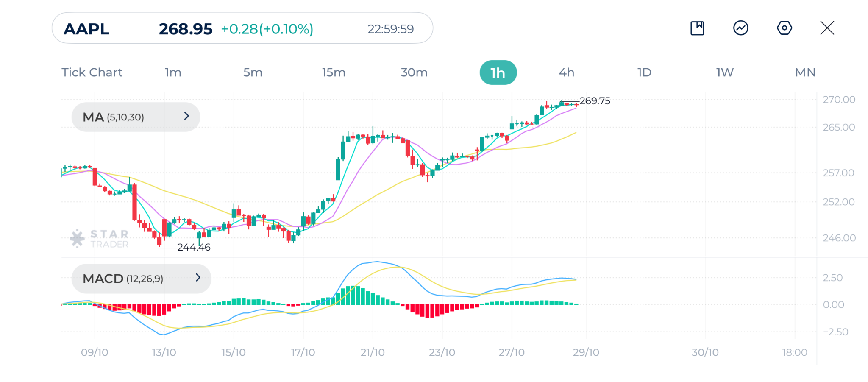868x382 pixels.
Task: Click the 269.75 high price label
Action: pos(595,101)
